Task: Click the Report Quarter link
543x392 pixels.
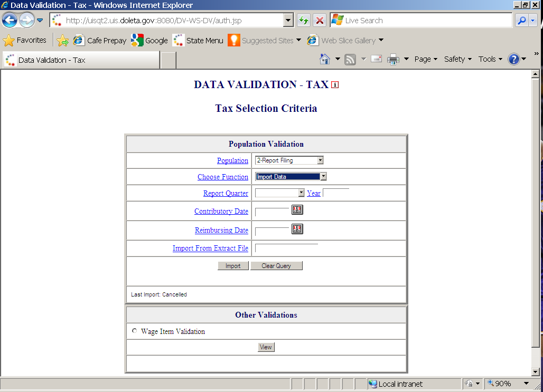Action: [x=226, y=194]
